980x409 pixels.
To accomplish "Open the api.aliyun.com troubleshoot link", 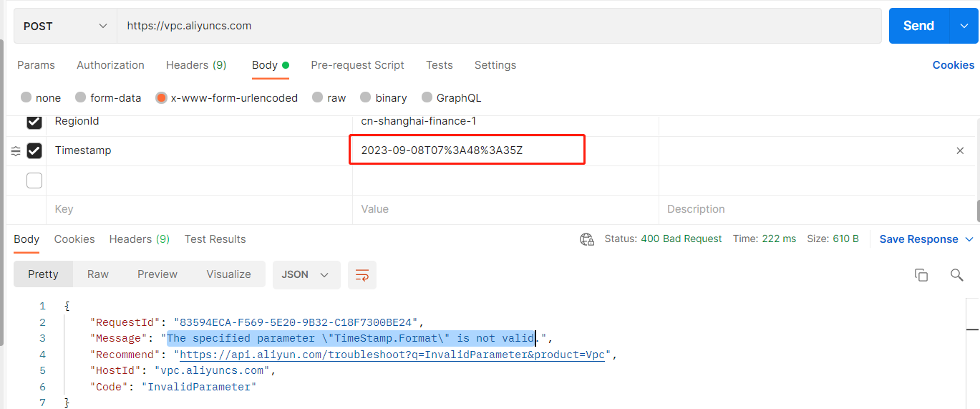I will pyautogui.click(x=392, y=355).
